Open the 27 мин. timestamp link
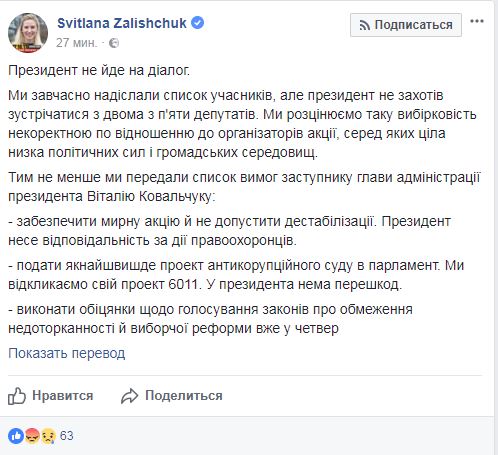 (77, 43)
